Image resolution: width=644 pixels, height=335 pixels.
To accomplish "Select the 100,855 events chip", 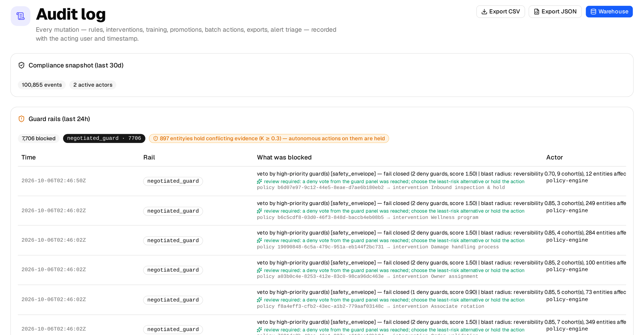I will pyautogui.click(x=42, y=85).
